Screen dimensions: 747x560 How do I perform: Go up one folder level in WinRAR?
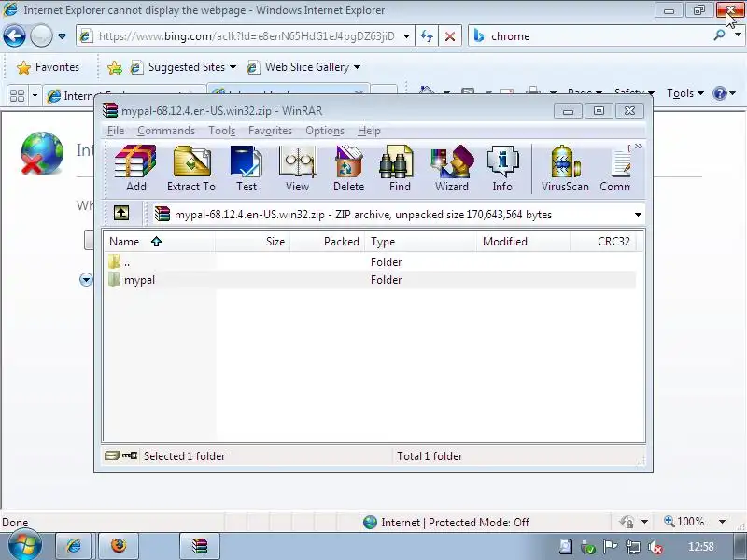pyautogui.click(x=121, y=213)
